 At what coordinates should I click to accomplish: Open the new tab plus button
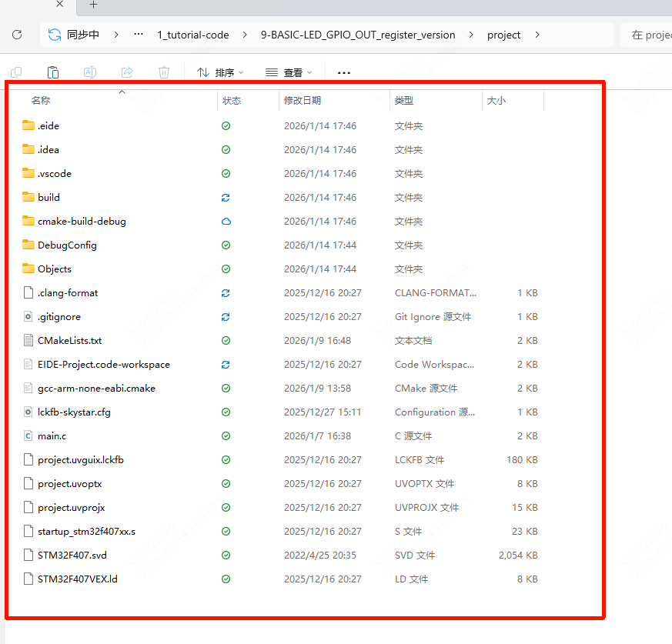click(94, 5)
